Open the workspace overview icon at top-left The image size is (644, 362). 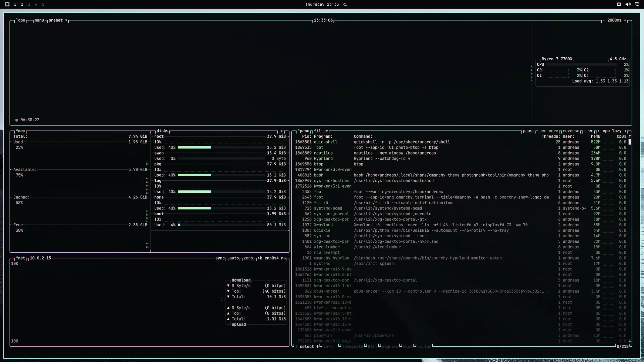(7, 4)
